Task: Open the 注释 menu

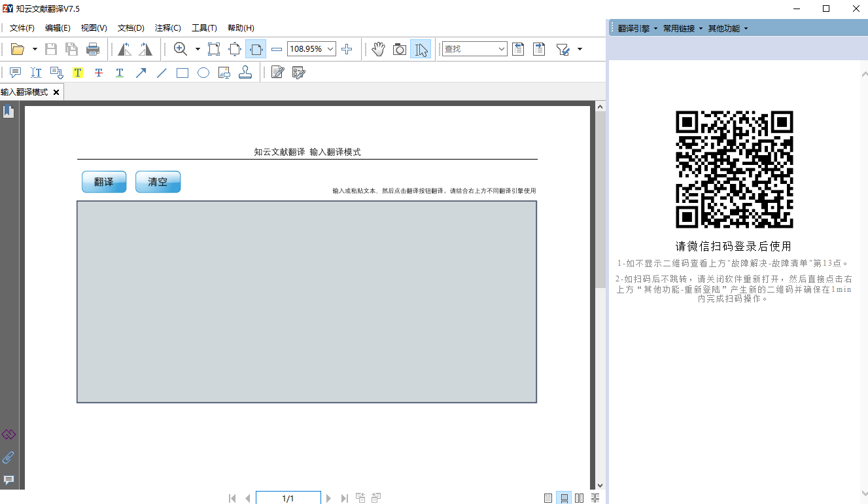Action: pyautogui.click(x=167, y=27)
